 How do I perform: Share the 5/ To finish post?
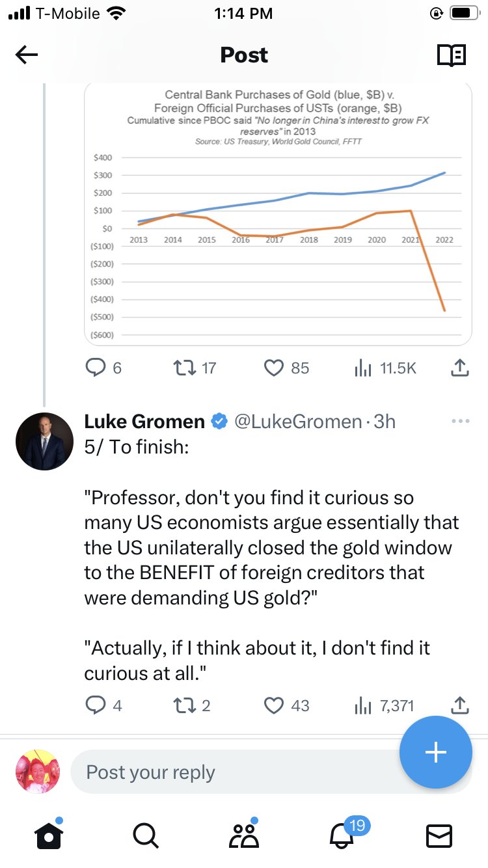[x=459, y=705]
